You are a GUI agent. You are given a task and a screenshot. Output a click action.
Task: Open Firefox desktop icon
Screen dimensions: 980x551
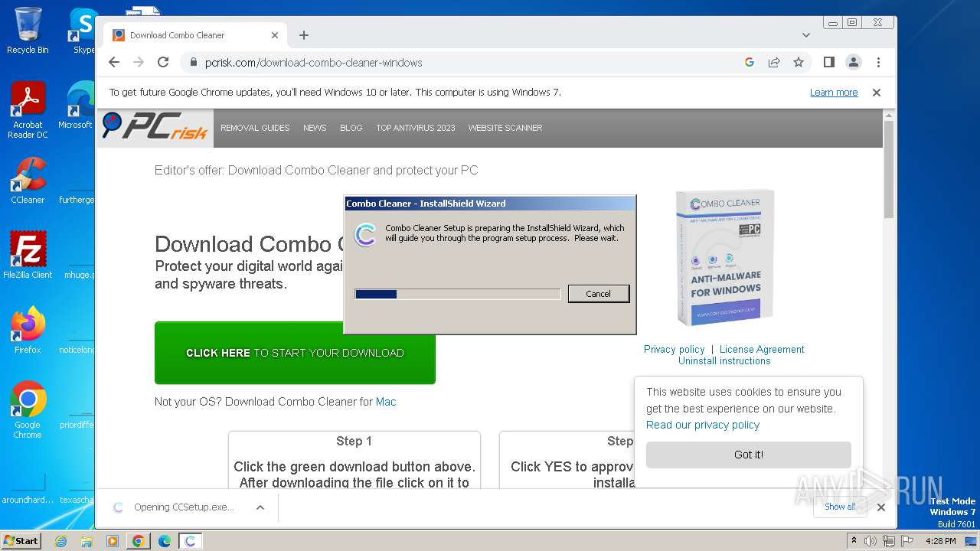pyautogui.click(x=28, y=331)
